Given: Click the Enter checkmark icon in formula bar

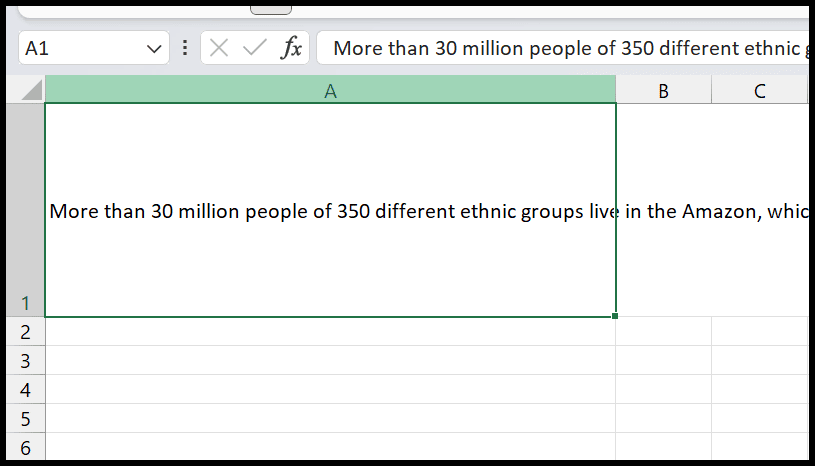Looking at the screenshot, I should (255, 48).
